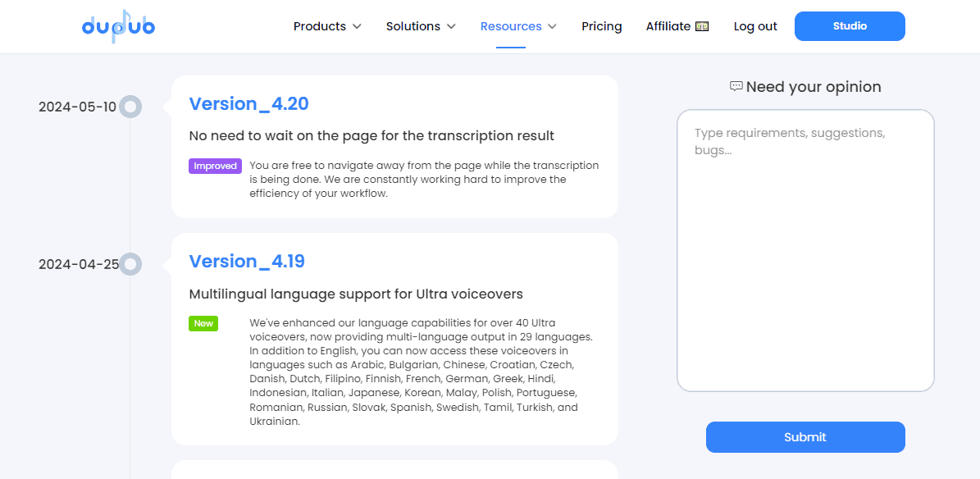Viewport: 980px width, 479px height.
Task: Focus the opinion feedback text area
Action: click(x=805, y=250)
